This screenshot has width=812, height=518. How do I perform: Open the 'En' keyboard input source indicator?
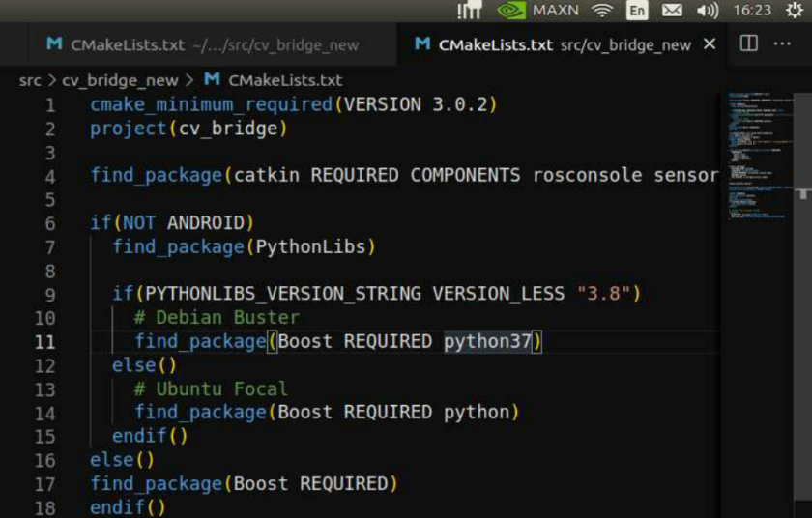click(x=637, y=11)
